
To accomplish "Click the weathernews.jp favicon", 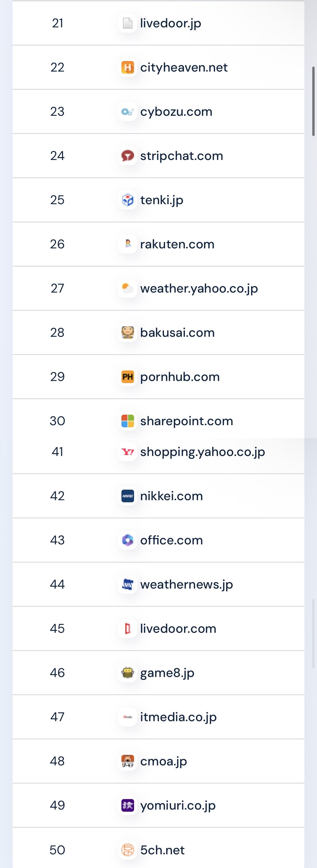I will [127, 584].
